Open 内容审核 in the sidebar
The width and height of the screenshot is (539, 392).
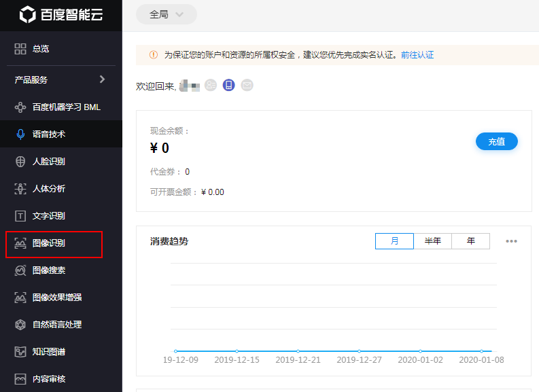[x=61, y=379]
